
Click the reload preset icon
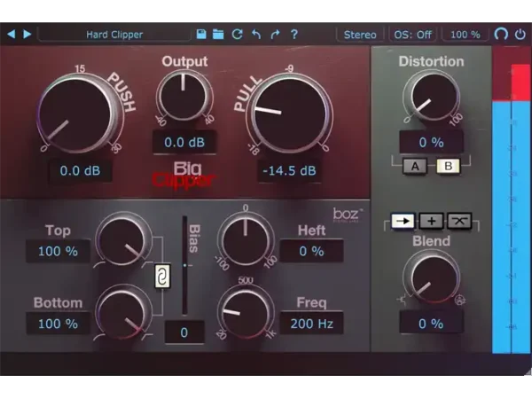[x=237, y=34]
